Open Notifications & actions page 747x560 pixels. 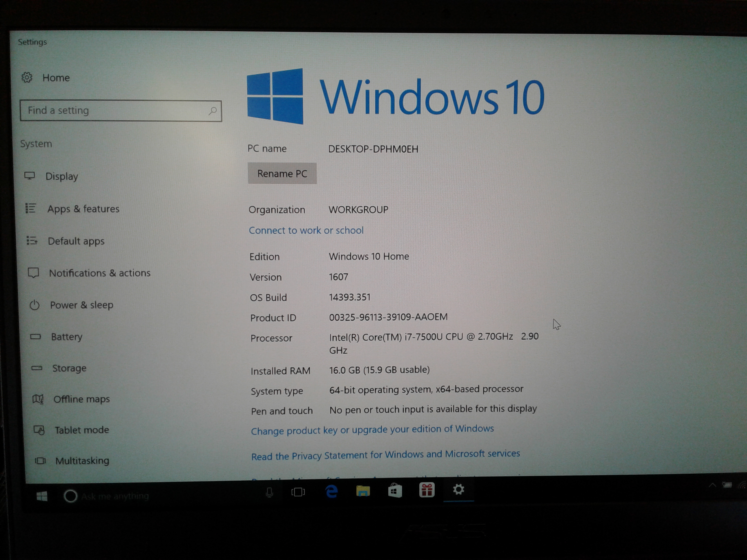pos(99,273)
